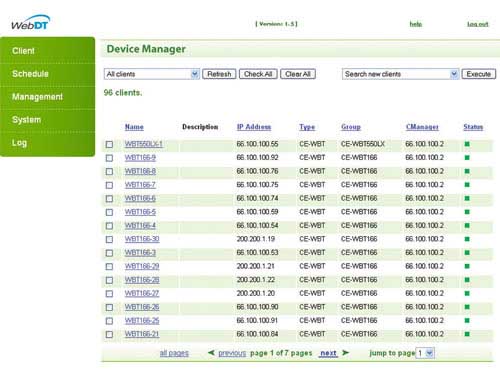Click the WebDT logo

tap(30, 22)
